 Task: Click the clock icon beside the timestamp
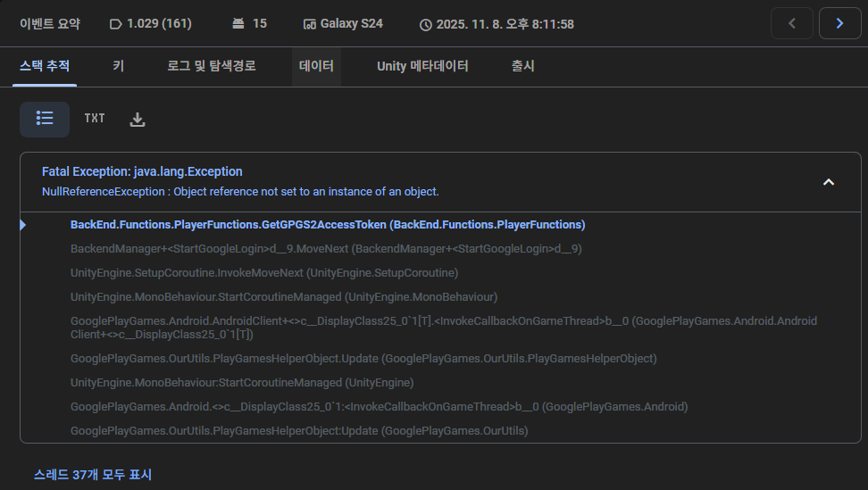click(x=425, y=25)
